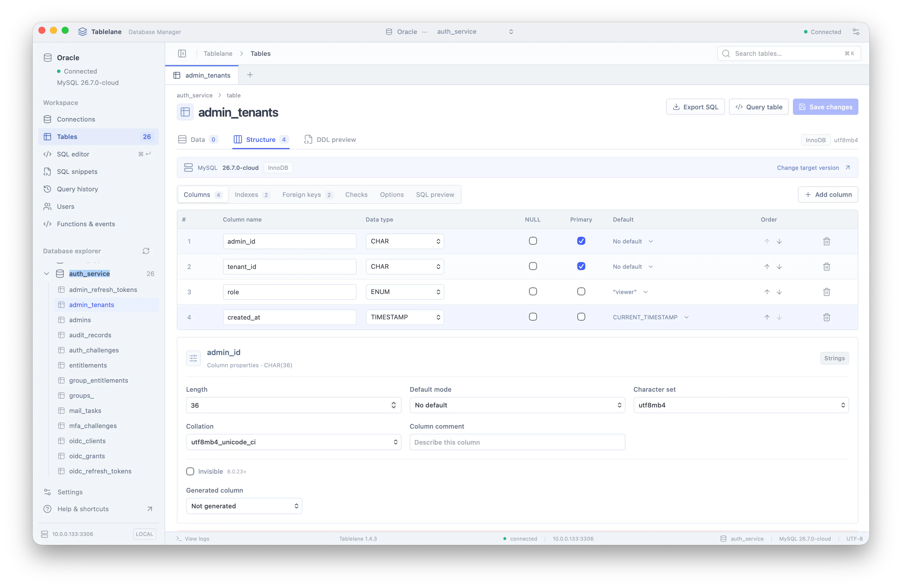Viewport: 902px width, 588px height.
Task: Open Generated column dropdown
Action: click(x=244, y=506)
